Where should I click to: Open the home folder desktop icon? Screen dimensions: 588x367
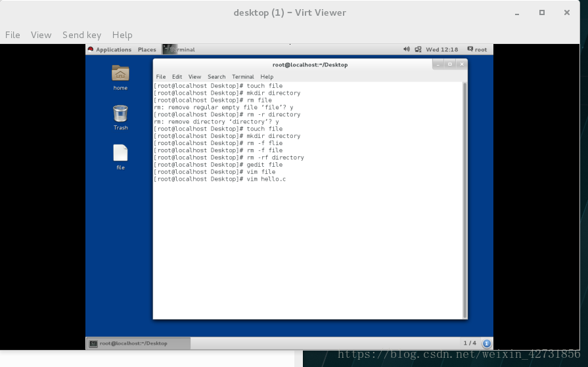(x=120, y=74)
